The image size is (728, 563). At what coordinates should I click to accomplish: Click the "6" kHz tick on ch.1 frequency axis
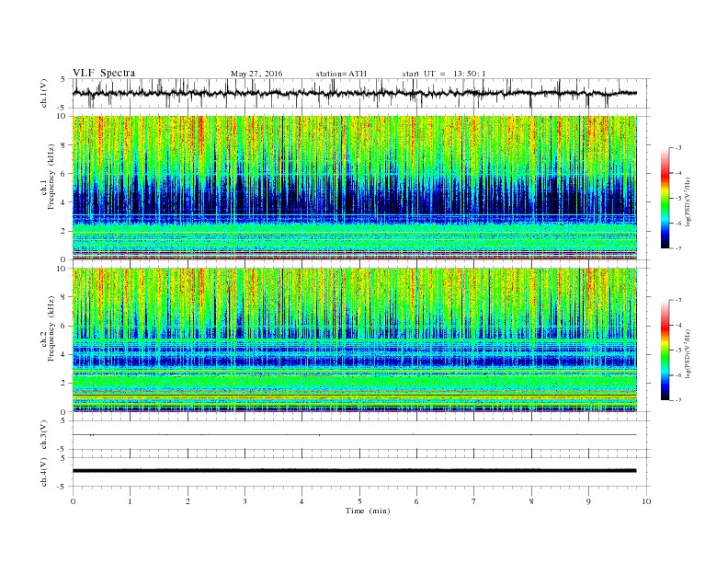(x=64, y=174)
